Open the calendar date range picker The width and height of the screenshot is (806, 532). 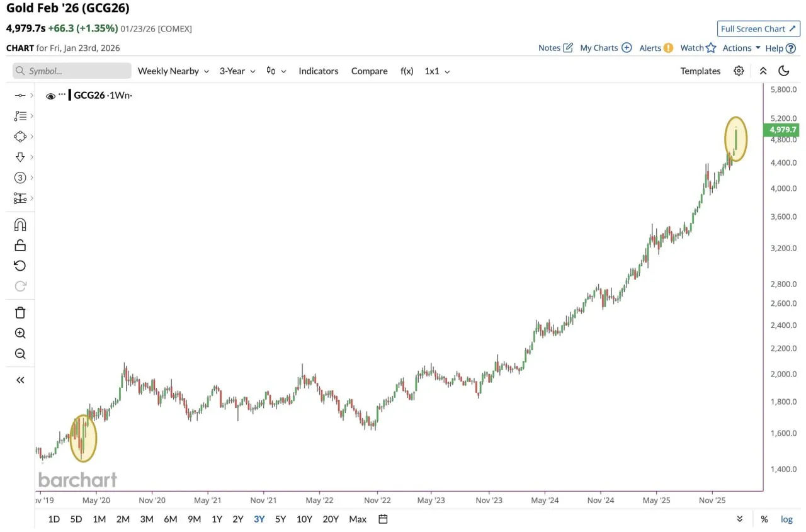[383, 519]
